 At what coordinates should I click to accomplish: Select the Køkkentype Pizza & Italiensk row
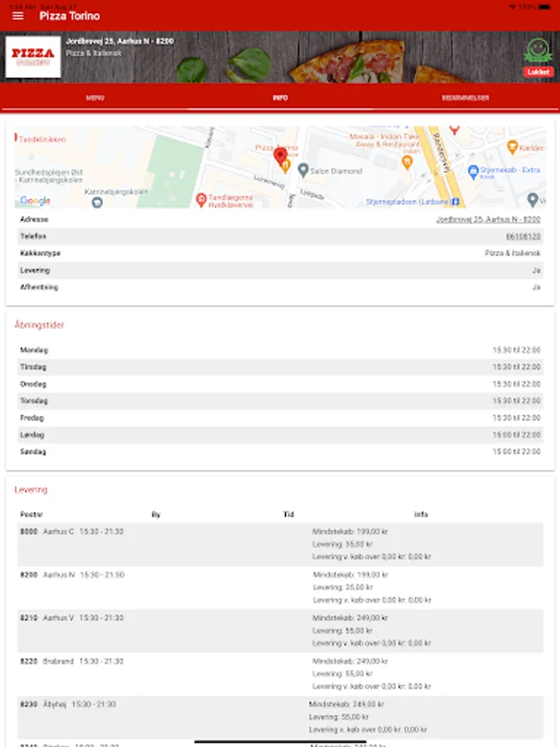click(280, 253)
